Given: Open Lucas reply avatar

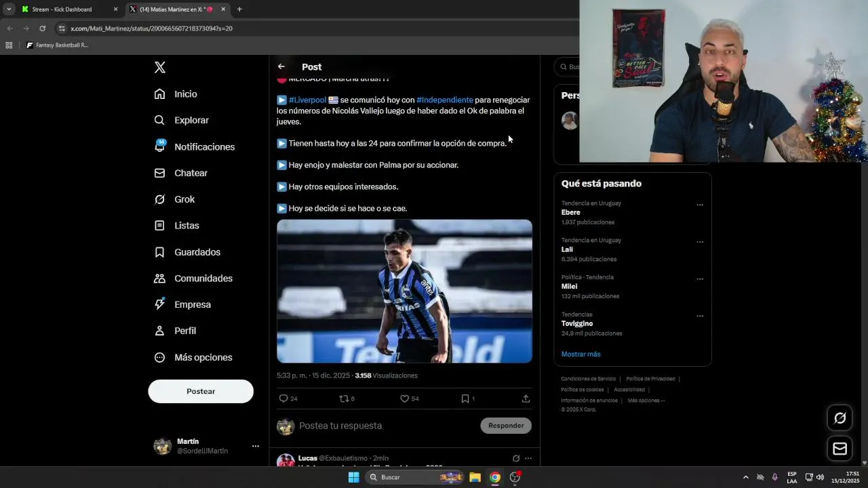Looking at the screenshot, I should (285, 461).
